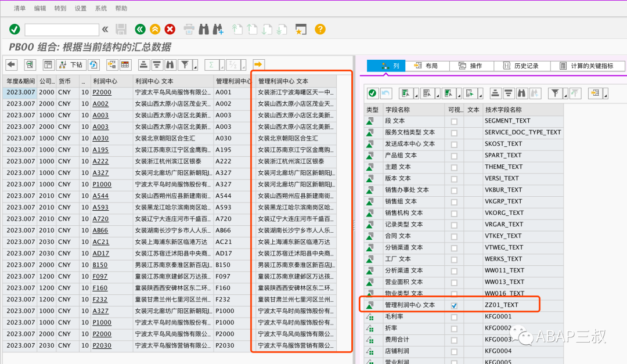This screenshot has width=627, height=364.
Task: Click the sort ascending icon in the column panel
Action: 495,93
